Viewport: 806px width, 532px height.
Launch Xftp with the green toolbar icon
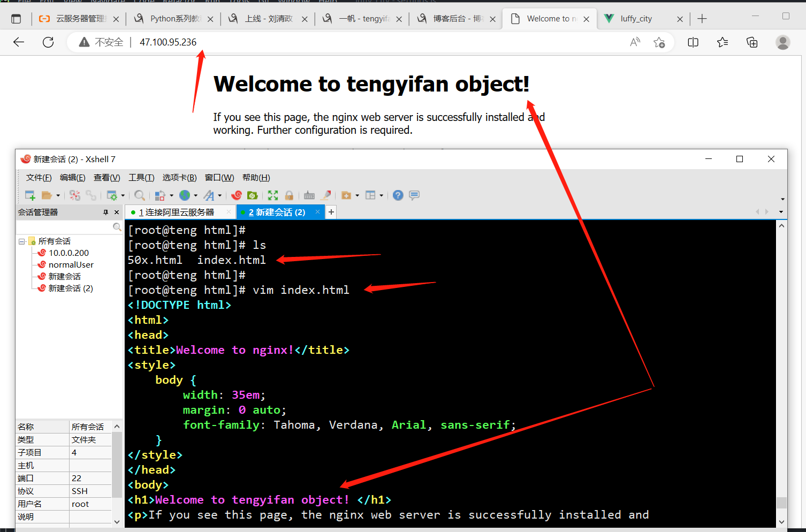pyautogui.click(x=253, y=195)
